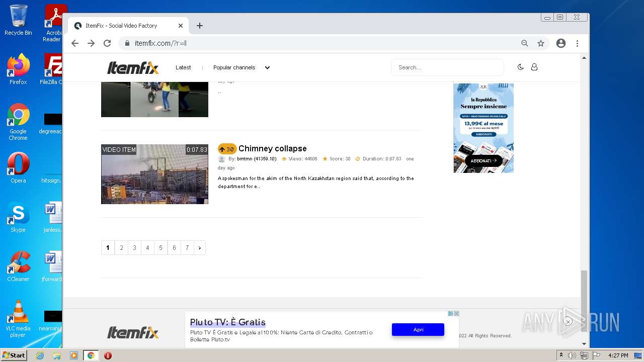Click the taskbar clock 4:27 PM
Viewport: 644px width, 362px height.
coord(618,355)
